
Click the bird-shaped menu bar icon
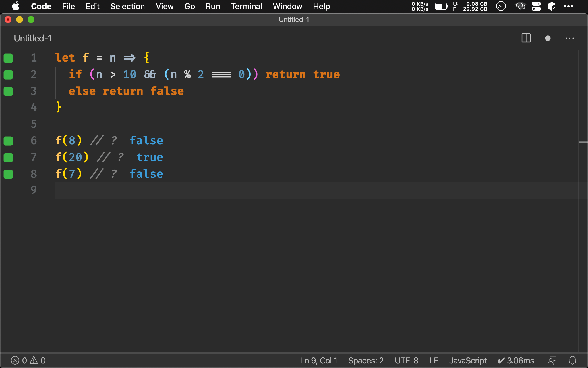coord(552,6)
